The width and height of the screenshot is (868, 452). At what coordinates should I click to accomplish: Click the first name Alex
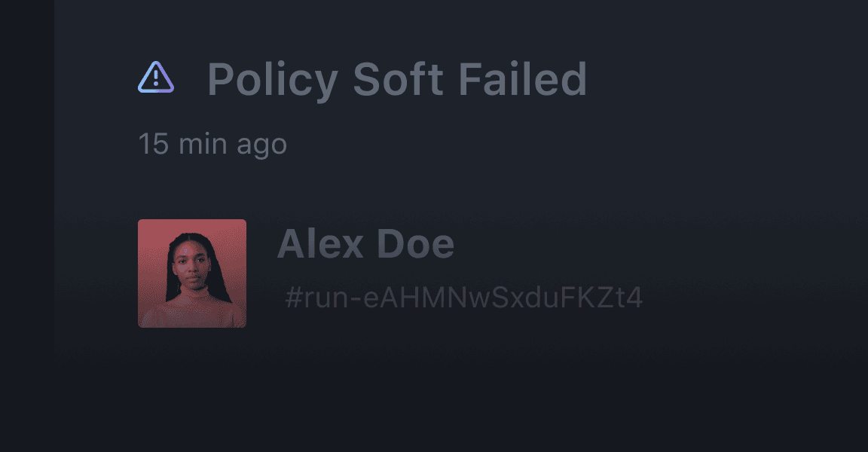pyautogui.click(x=320, y=244)
